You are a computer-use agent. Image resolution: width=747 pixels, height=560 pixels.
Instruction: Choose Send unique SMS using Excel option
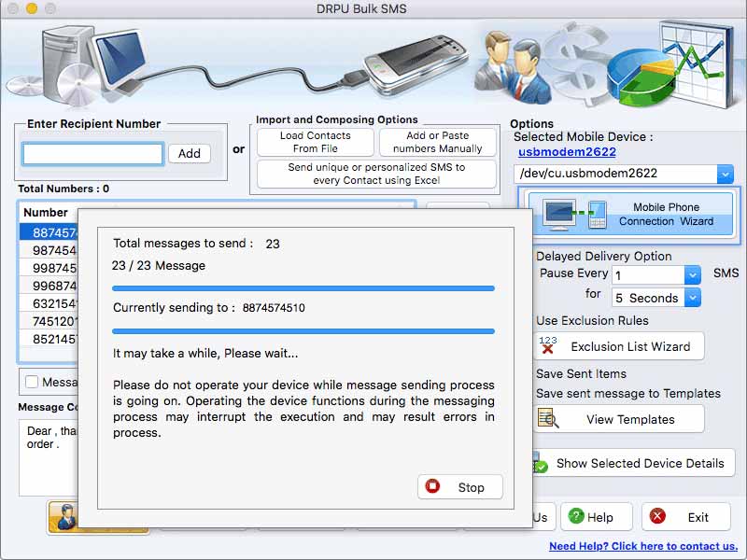[x=376, y=173]
